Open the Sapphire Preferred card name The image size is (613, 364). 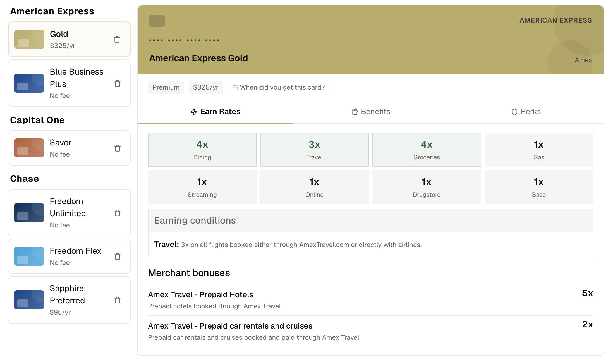pos(67,294)
